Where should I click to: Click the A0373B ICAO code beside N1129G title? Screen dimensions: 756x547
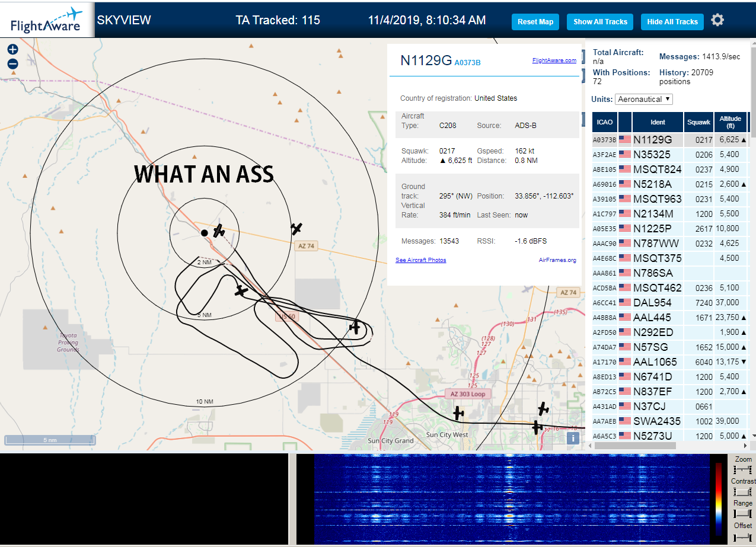467,62
